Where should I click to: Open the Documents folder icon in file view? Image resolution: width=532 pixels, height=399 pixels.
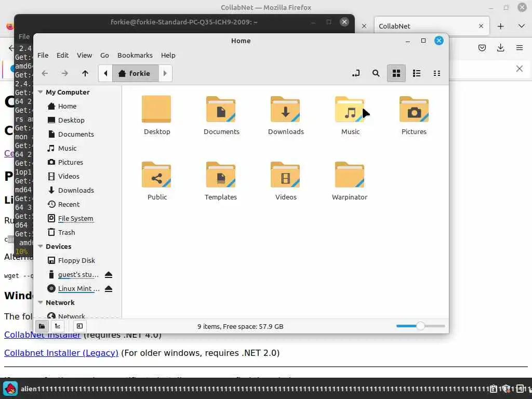[x=221, y=109]
